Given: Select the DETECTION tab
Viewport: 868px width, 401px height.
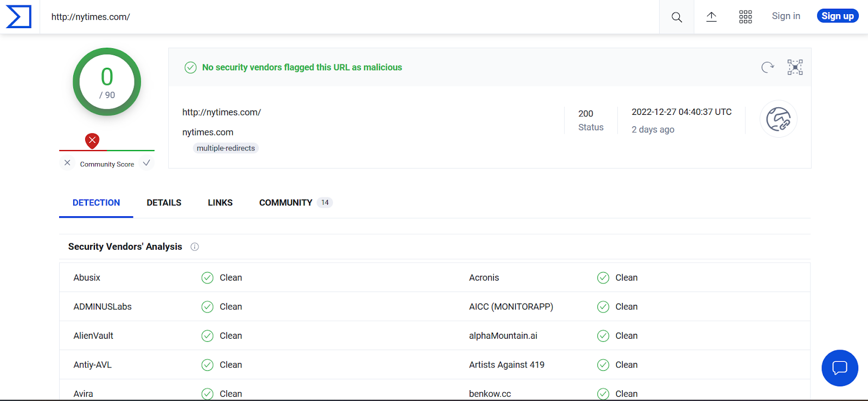Looking at the screenshot, I should click(x=96, y=203).
